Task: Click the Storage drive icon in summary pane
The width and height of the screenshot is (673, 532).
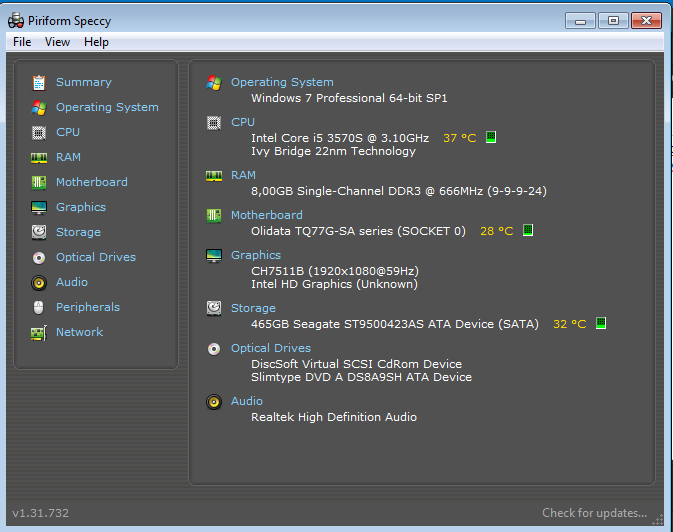Action: [x=214, y=308]
